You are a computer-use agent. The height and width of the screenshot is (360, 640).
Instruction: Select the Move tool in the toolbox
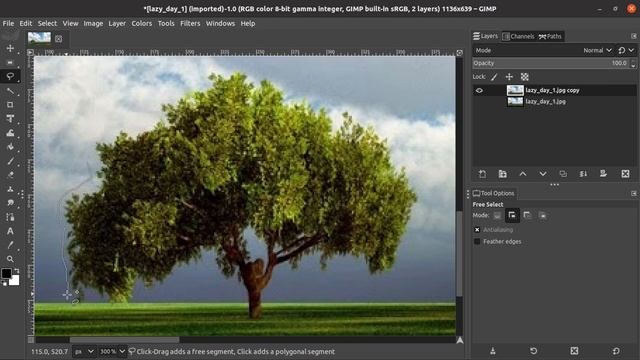pyautogui.click(x=10, y=48)
